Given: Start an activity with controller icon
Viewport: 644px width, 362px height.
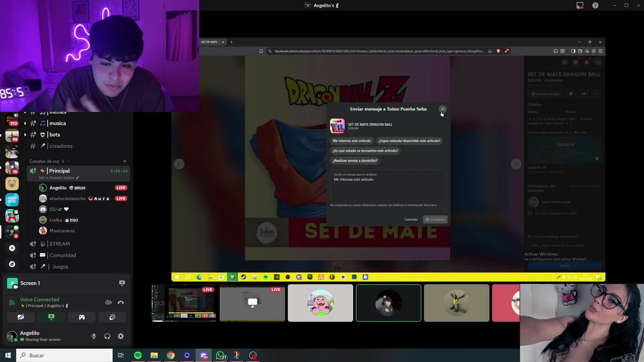Looking at the screenshot, I should click(82, 317).
